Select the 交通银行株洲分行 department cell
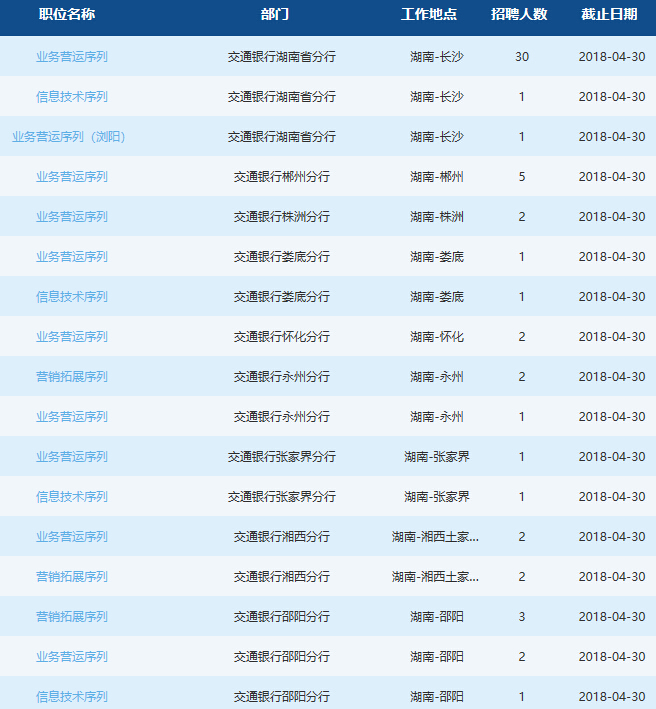Image resolution: width=656 pixels, height=709 pixels. click(x=282, y=217)
